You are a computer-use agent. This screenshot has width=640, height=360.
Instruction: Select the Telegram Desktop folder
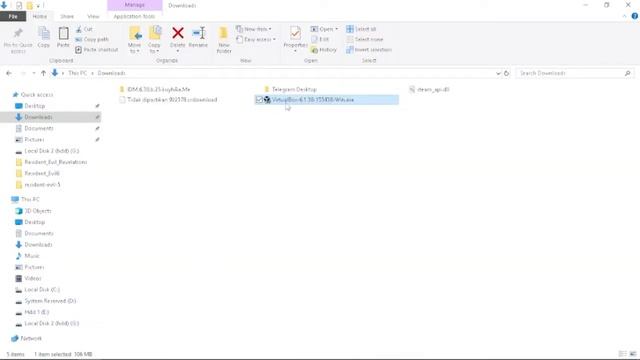(x=290, y=89)
